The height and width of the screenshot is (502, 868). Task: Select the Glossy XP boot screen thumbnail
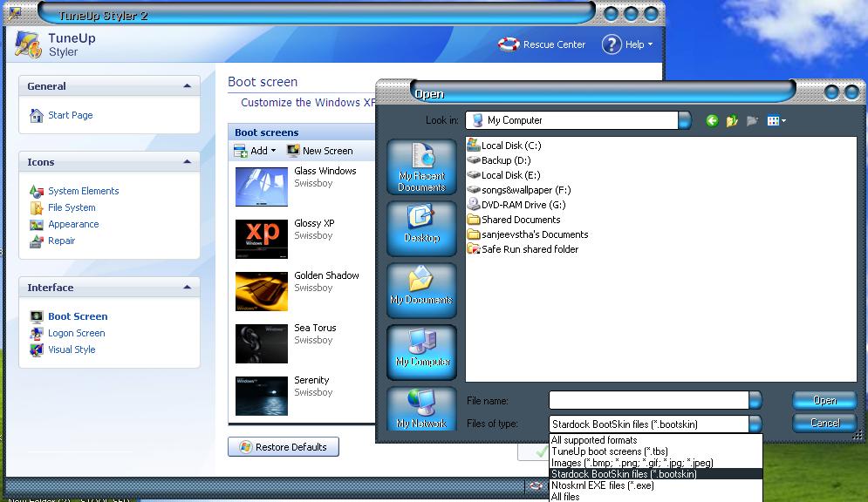262,239
